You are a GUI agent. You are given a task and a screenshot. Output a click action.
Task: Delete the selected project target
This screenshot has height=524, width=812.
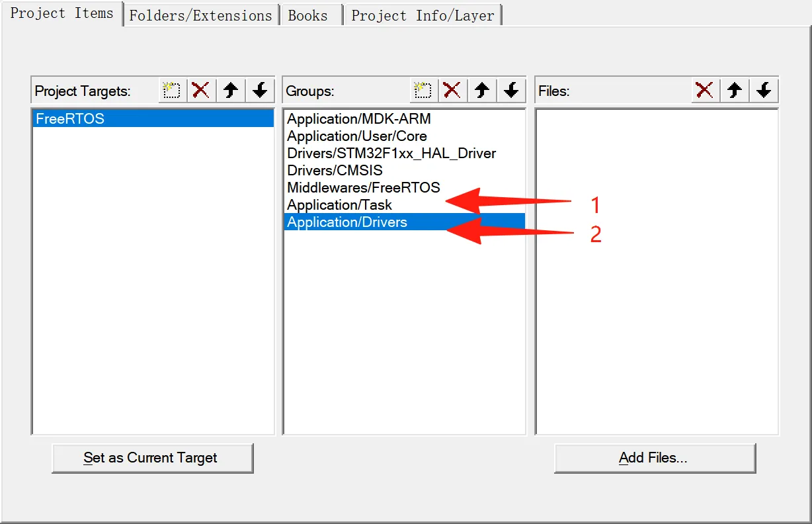tap(201, 91)
